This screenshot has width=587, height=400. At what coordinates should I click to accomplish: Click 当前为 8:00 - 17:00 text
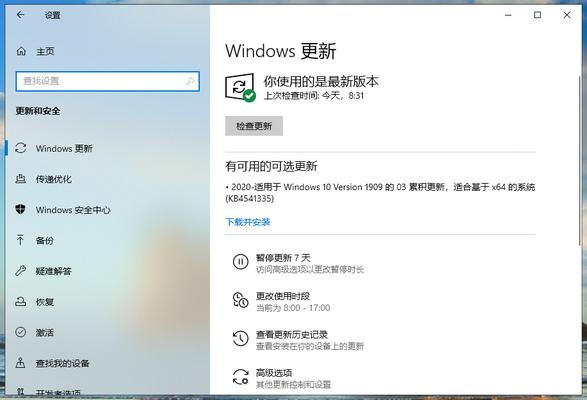pyautogui.click(x=293, y=308)
